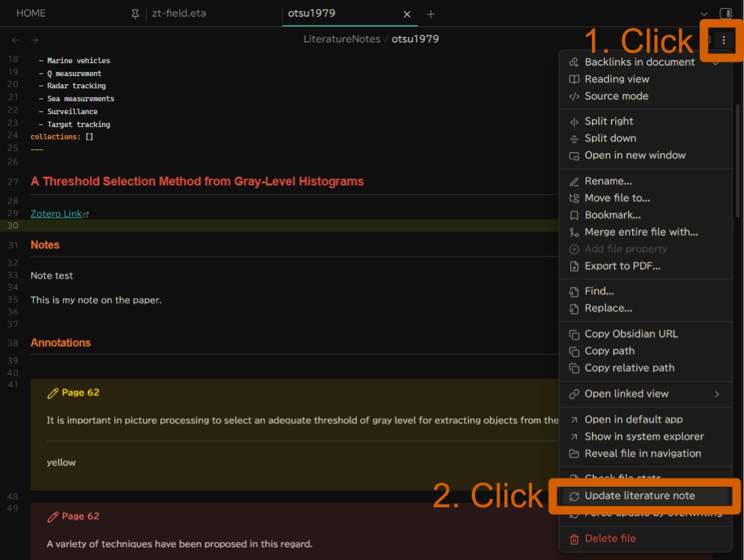Open the three-dot More options menu
The width and height of the screenshot is (744, 560).
pyautogui.click(x=724, y=40)
